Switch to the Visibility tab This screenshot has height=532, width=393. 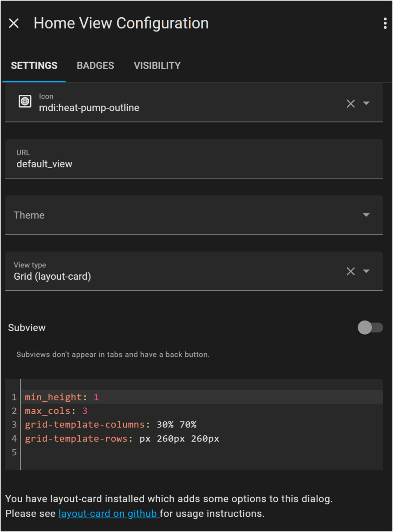(x=157, y=66)
